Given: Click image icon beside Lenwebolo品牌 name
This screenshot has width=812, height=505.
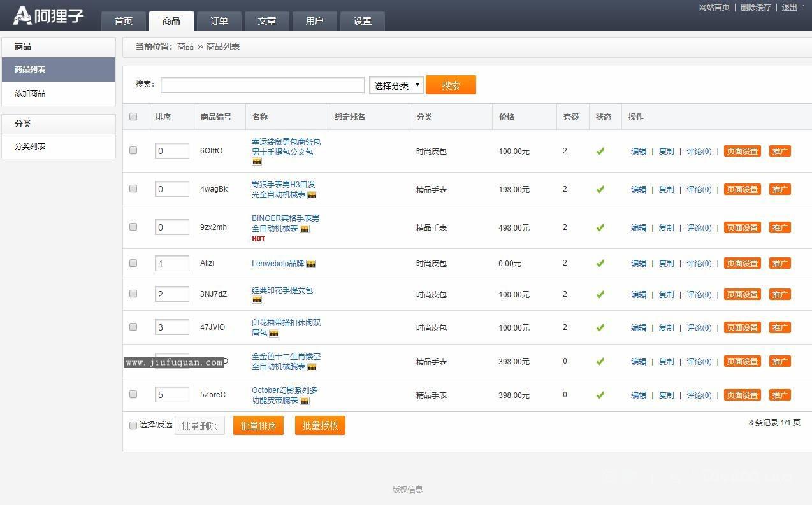Looking at the screenshot, I should coord(311,264).
